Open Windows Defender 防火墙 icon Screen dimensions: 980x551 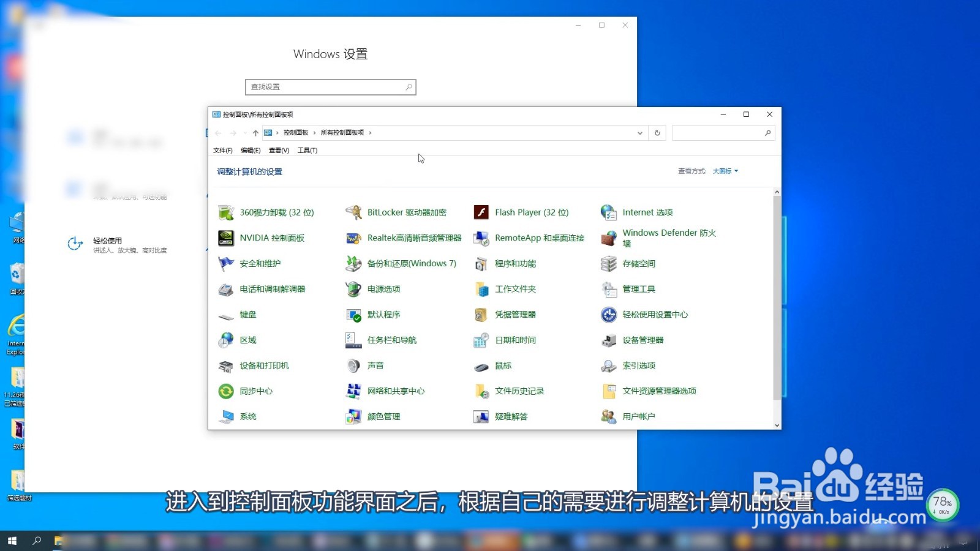coord(609,238)
